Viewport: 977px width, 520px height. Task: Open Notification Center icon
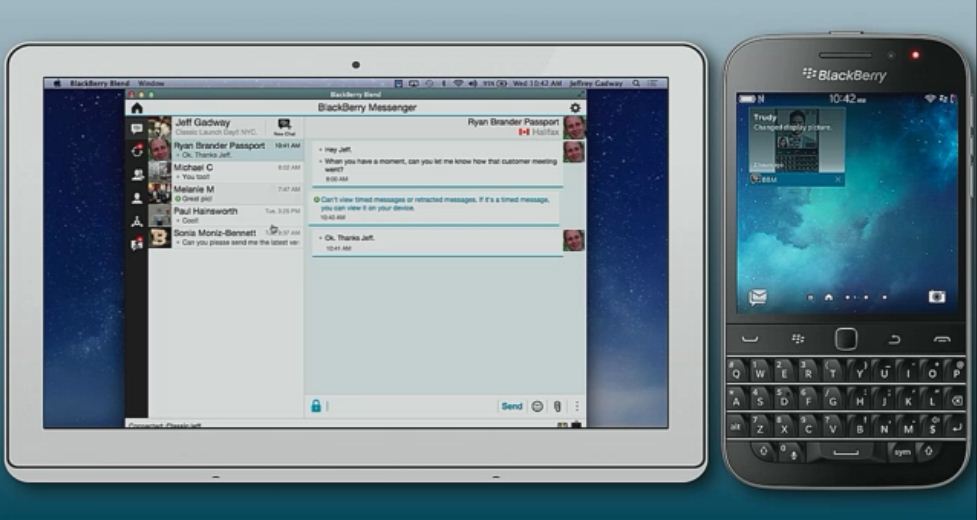click(652, 83)
